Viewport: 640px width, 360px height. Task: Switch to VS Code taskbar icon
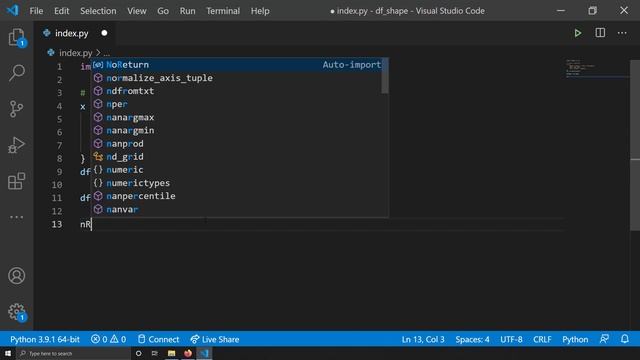coord(204,353)
